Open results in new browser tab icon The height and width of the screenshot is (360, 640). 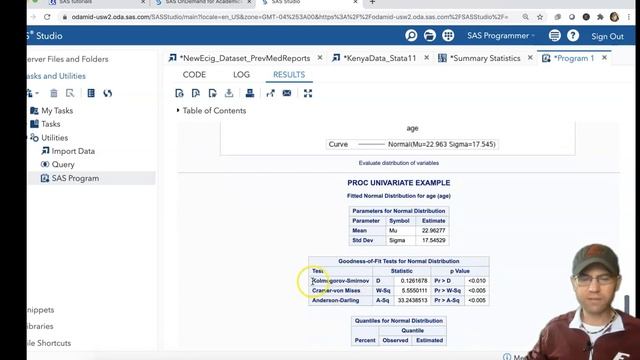pos(270,93)
